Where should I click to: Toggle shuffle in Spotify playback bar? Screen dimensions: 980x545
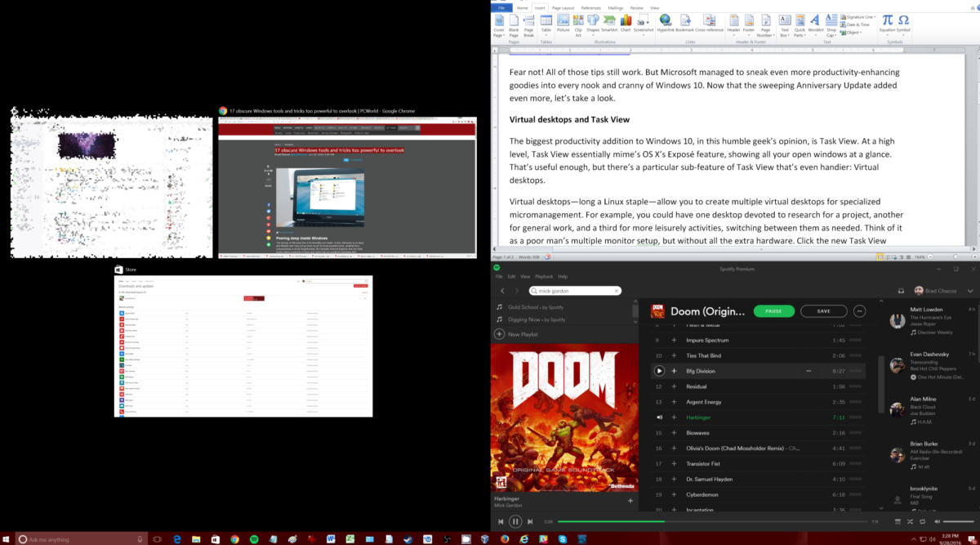(x=911, y=521)
